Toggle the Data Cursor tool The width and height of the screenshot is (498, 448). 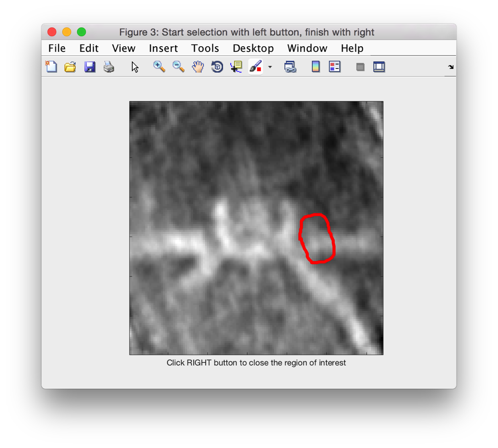point(236,67)
